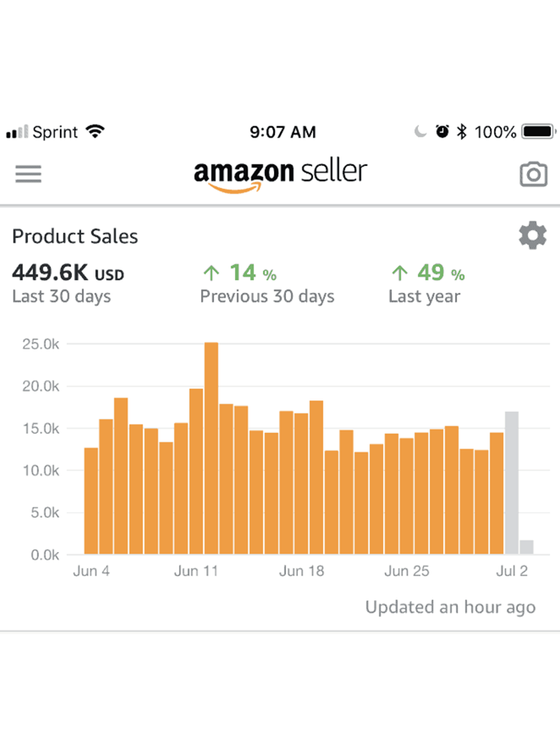Tap the alarm clock status icon
The width and height of the screenshot is (560, 752).
pyautogui.click(x=442, y=132)
